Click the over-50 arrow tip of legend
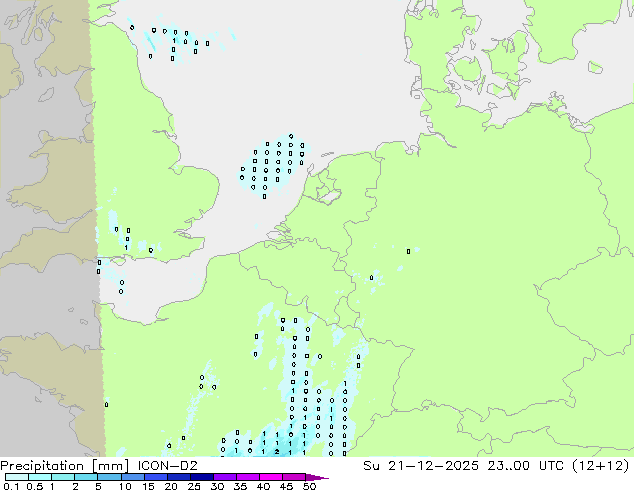This screenshot has height=490, width=634. pyautogui.click(x=317, y=477)
